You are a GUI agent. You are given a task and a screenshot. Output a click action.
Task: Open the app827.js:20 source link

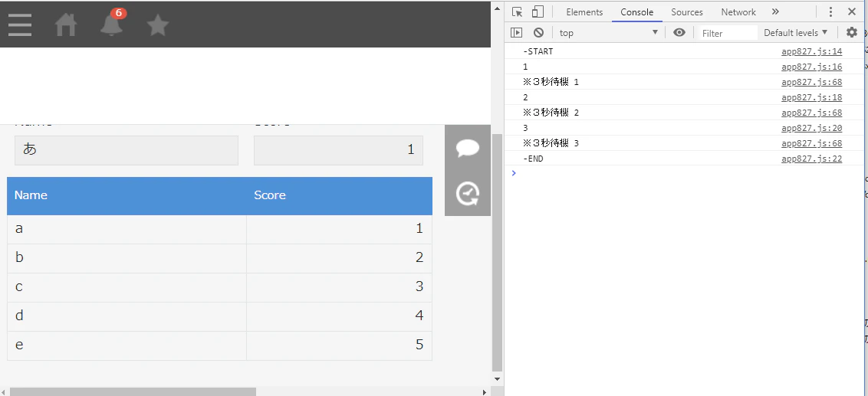coord(811,128)
